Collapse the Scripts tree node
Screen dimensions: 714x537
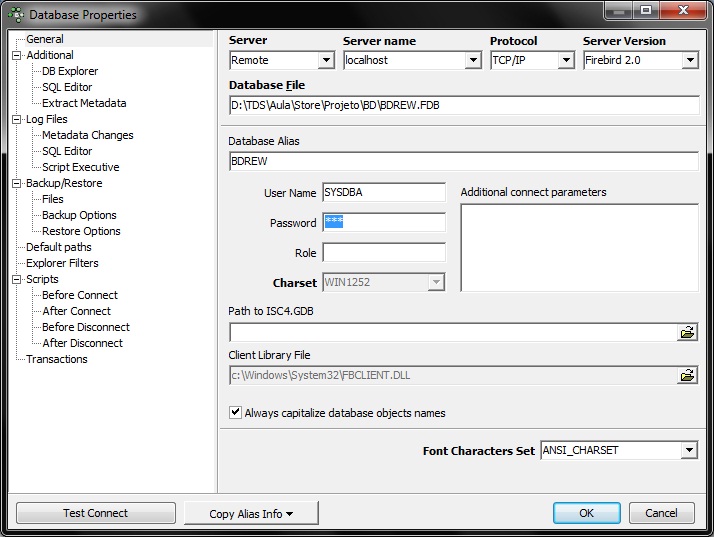(x=16, y=280)
